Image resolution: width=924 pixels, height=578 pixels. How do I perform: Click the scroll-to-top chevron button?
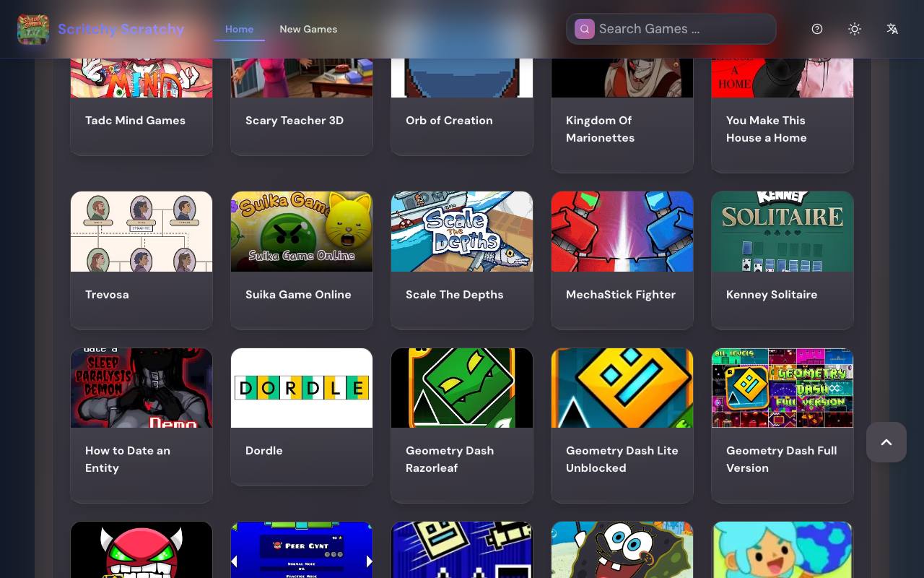pyautogui.click(x=886, y=442)
